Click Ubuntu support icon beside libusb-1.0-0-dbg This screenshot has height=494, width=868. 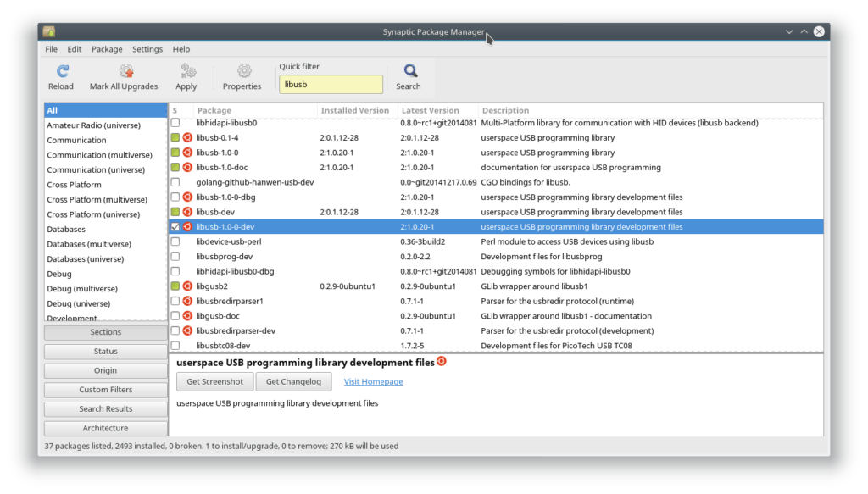pyautogui.click(x=187, y=197)
